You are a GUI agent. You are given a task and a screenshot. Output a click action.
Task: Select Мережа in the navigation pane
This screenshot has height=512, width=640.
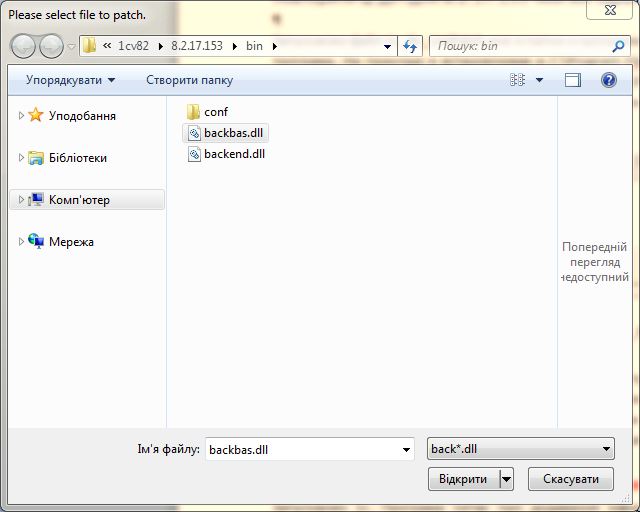pos(71,242)
